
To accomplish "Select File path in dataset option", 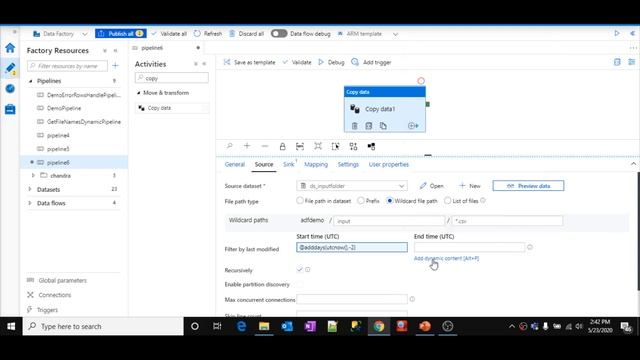I will tap(300, 200).
